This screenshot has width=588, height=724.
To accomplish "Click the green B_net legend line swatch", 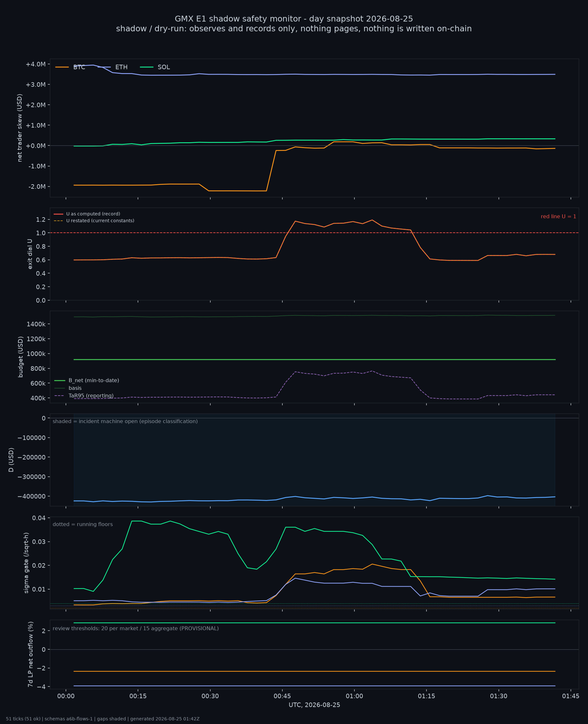I will click(x=60, y=380).
